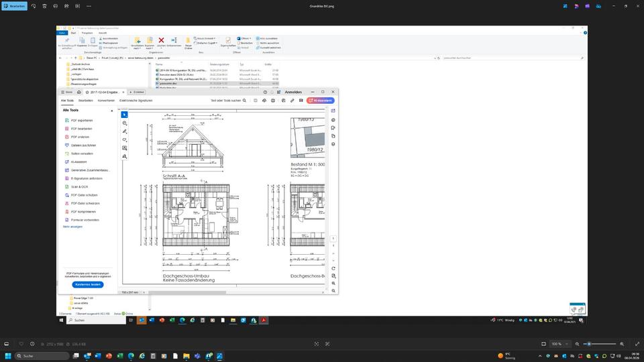Image resolution: width=644 pixels, height=362 pixels.
Task: Select the _Outlook Archive folder in Explorer tree
Action: 78,64
